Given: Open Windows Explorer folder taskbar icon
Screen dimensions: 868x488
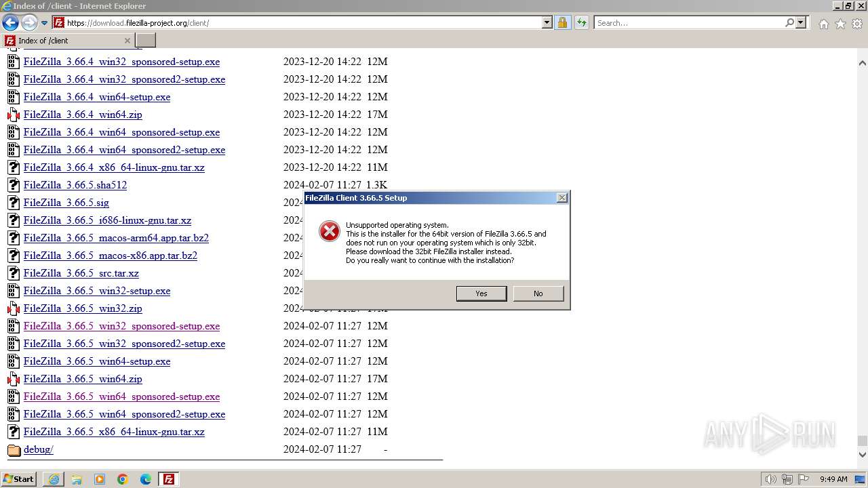Looking at the screenshot, I should [x=77, y=479].
